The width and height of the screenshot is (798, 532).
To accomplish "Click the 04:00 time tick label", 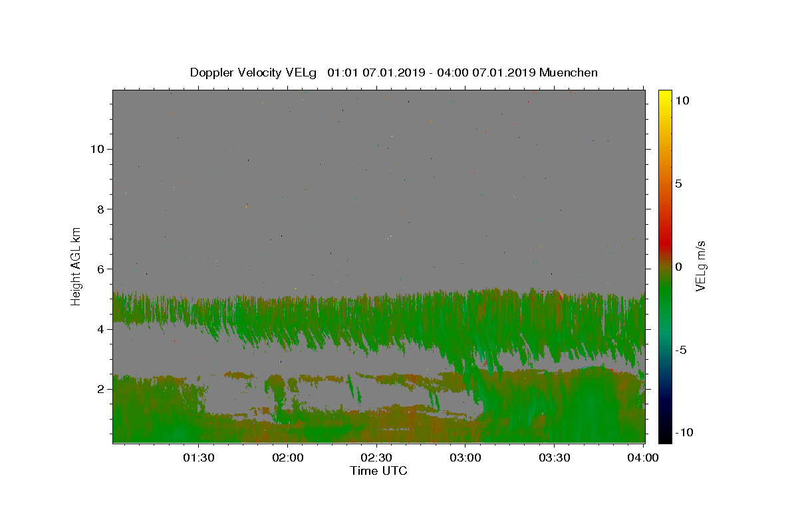I will coord(643,458).
